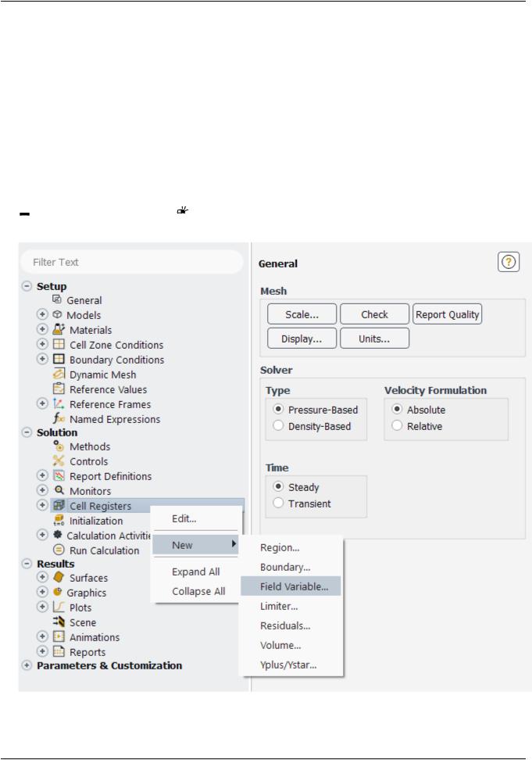Open the New submenu

(x=196, y=545)
